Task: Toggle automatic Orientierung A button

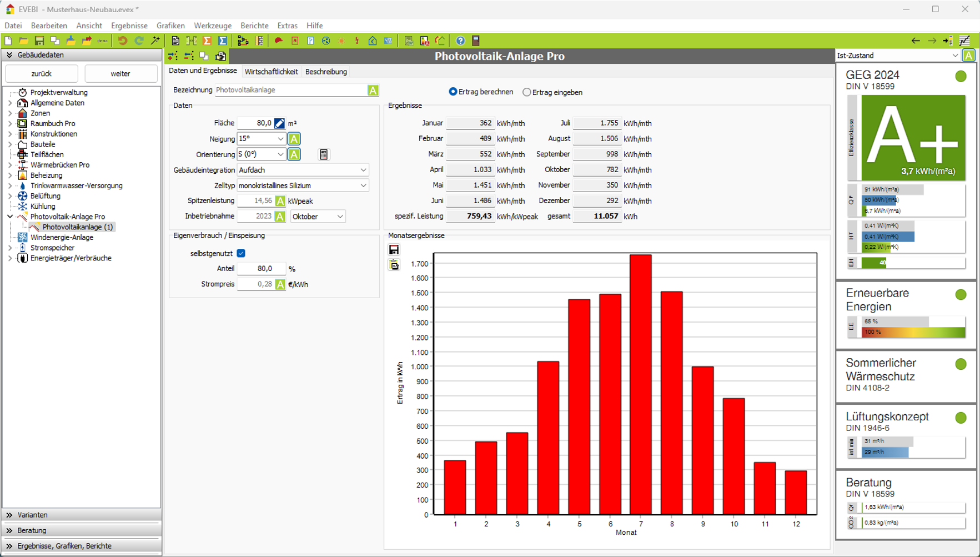Action: (x=294, y=154)
